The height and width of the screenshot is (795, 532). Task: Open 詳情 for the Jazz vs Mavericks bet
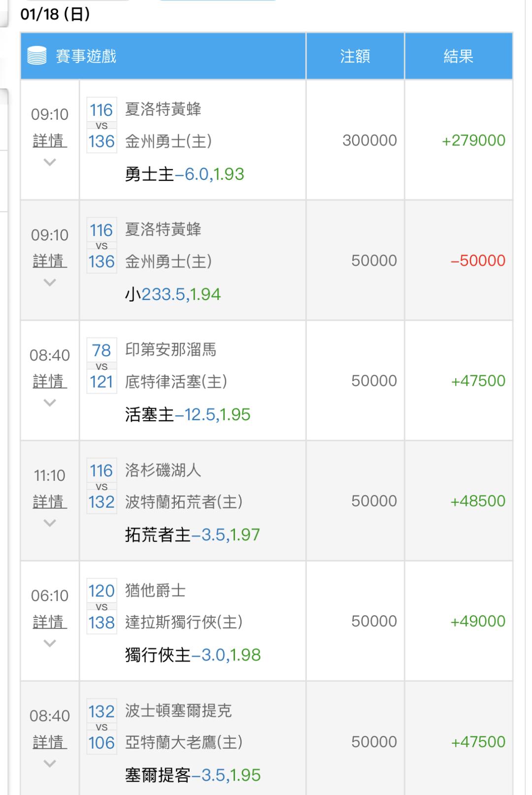50,622
